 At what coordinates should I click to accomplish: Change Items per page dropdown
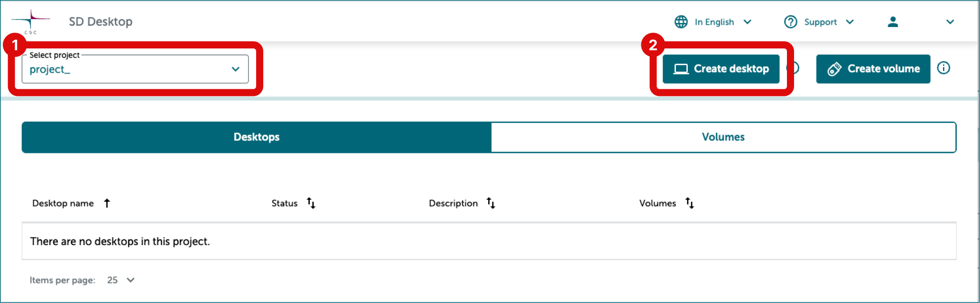(x=121, y=280)
